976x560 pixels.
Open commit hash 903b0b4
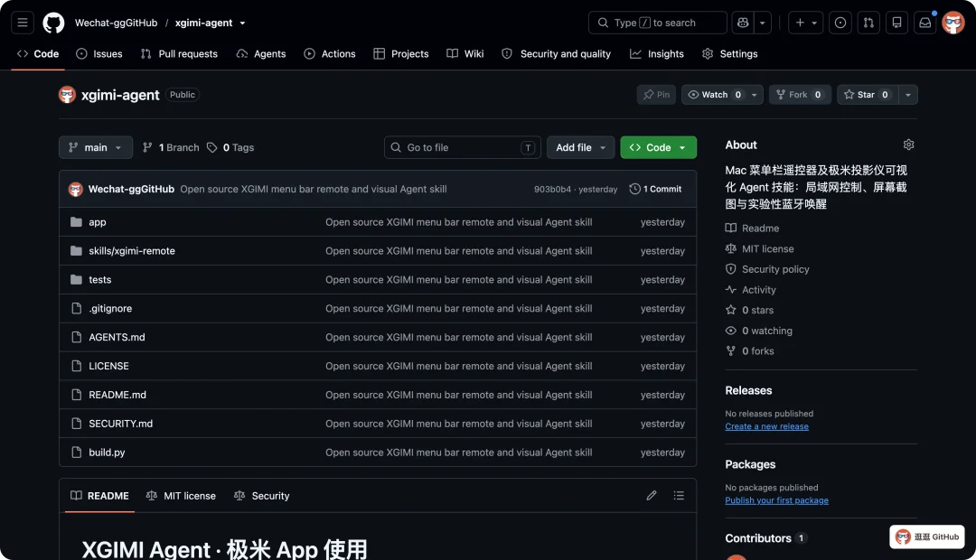[552, 189]
